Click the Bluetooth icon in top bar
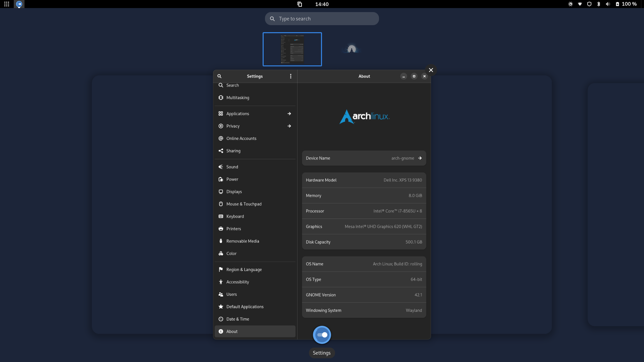The width and height of the screenshot is (644, 362). [x=598, y=4]
